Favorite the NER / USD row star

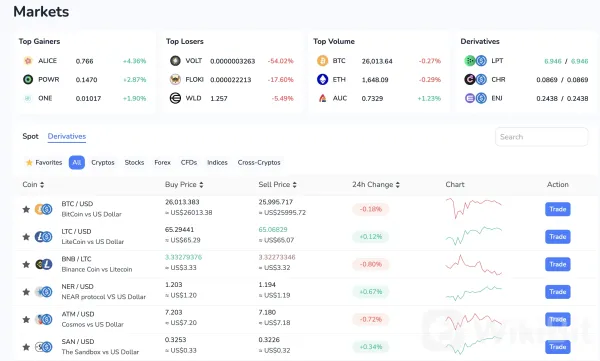[x=26, y=292]
